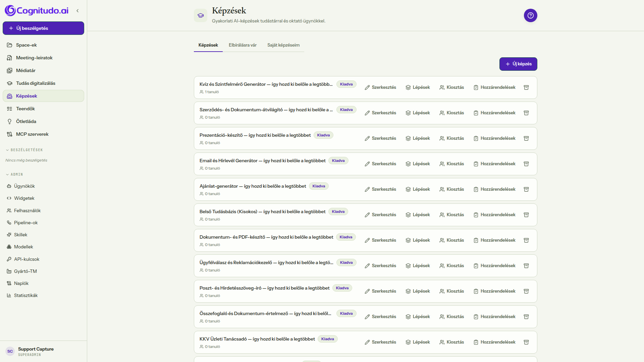This screenshot has width=644, height=362.
Task: Open Widgetek in the admin menu
Action: tap(43, 198)
